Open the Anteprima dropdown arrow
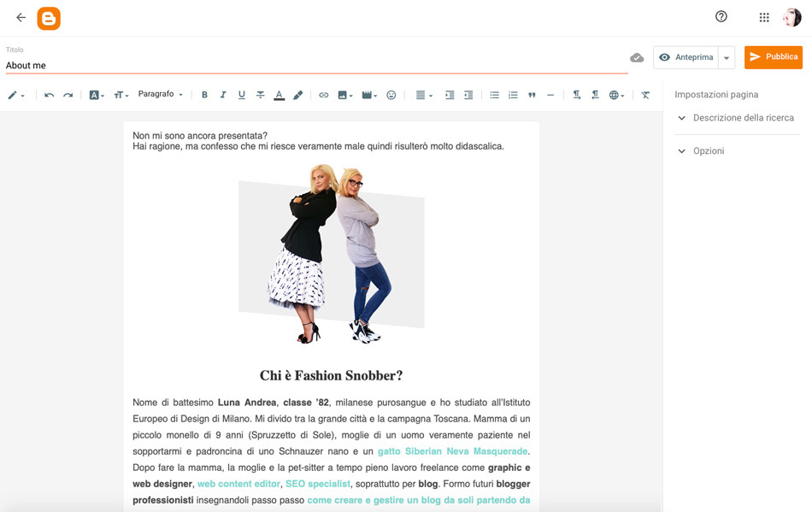 (x=727, y=57)
